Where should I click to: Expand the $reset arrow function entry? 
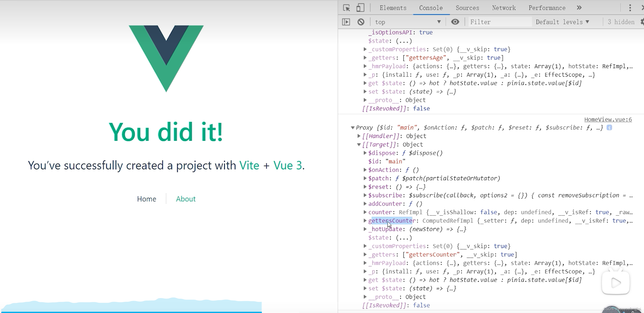[365, 187]
